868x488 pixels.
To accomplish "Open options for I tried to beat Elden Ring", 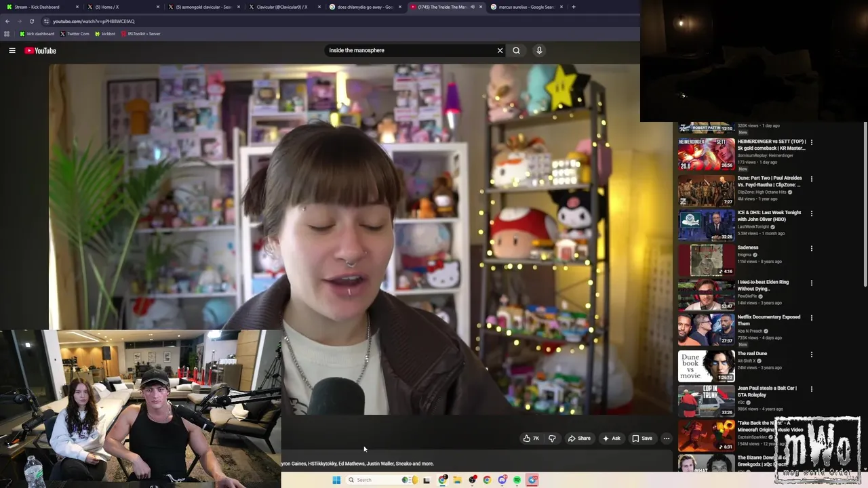I will pyautogui.click(x=811, y=283).
